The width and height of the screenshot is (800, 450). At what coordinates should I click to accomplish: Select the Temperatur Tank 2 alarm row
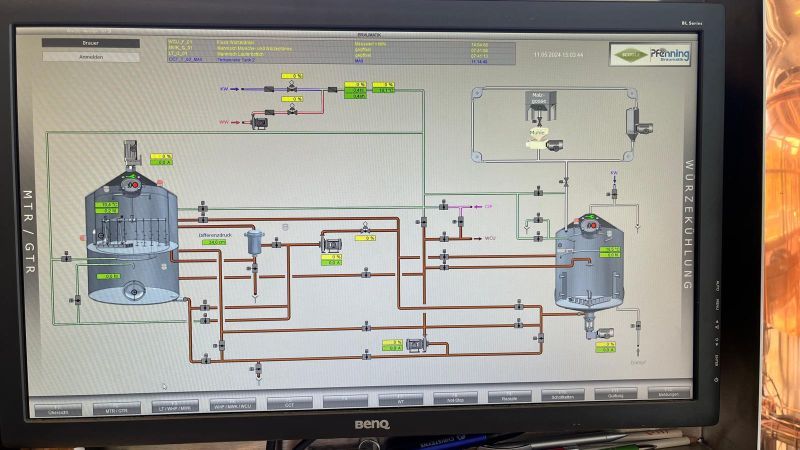point(341,60)
